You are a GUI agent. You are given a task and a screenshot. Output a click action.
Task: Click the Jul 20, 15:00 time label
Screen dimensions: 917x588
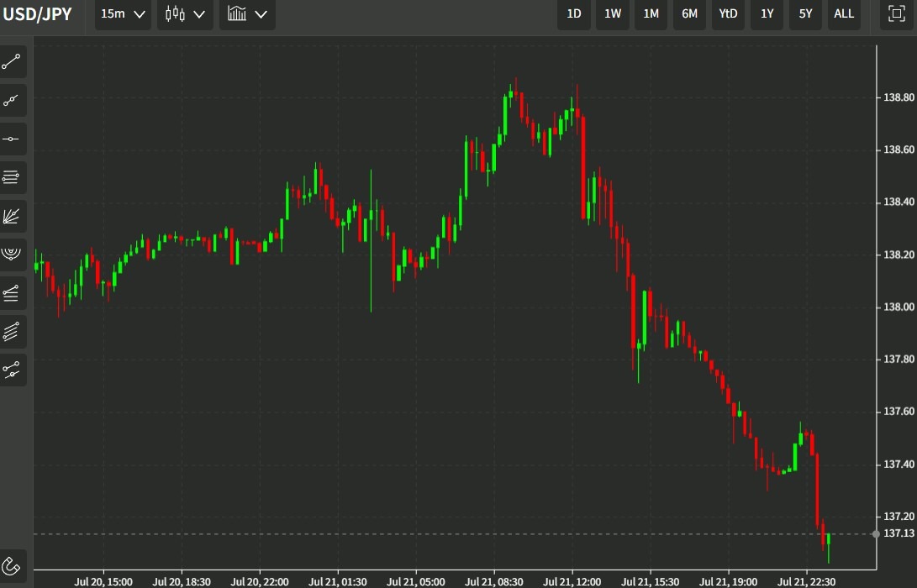[x=103, y=581]
